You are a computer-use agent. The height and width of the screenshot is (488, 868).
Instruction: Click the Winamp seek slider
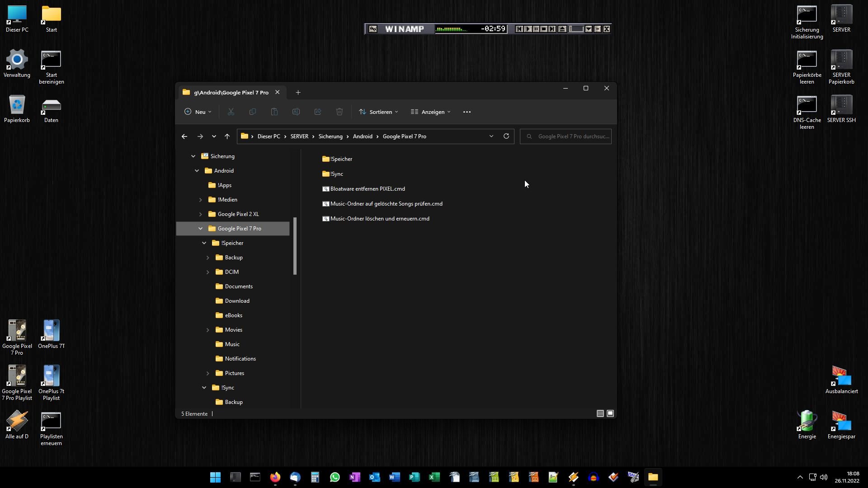click(x=576, y=29)
